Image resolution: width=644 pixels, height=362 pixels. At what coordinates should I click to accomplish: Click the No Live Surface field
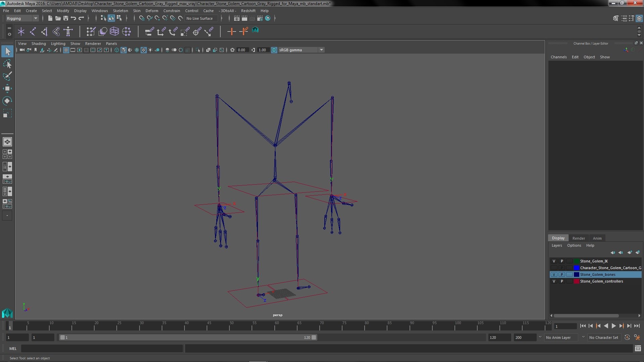click(x=201, y=18)
